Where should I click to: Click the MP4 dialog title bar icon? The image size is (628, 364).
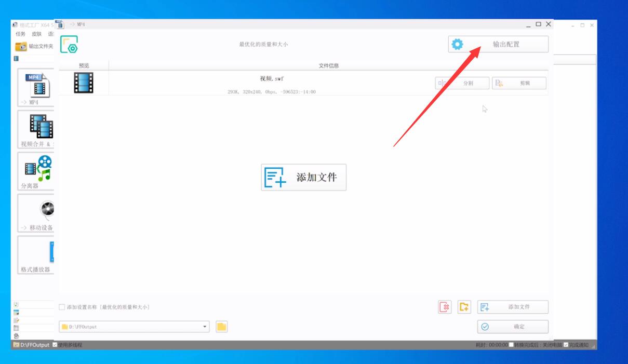tap(60, 24)
